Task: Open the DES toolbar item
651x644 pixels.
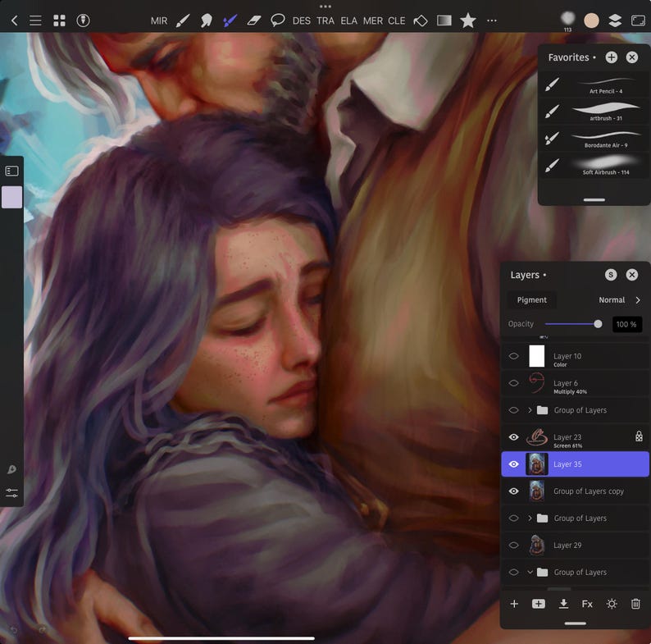Action: [302, 21]
